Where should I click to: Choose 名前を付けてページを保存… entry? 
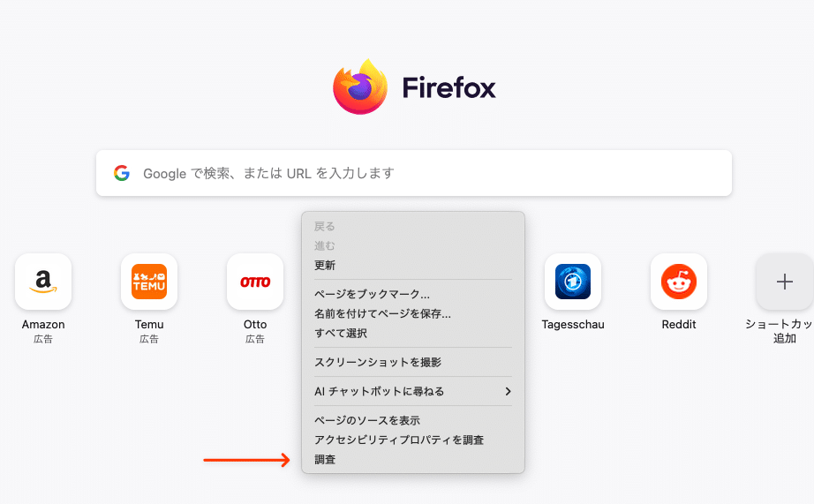coord(412,313)
